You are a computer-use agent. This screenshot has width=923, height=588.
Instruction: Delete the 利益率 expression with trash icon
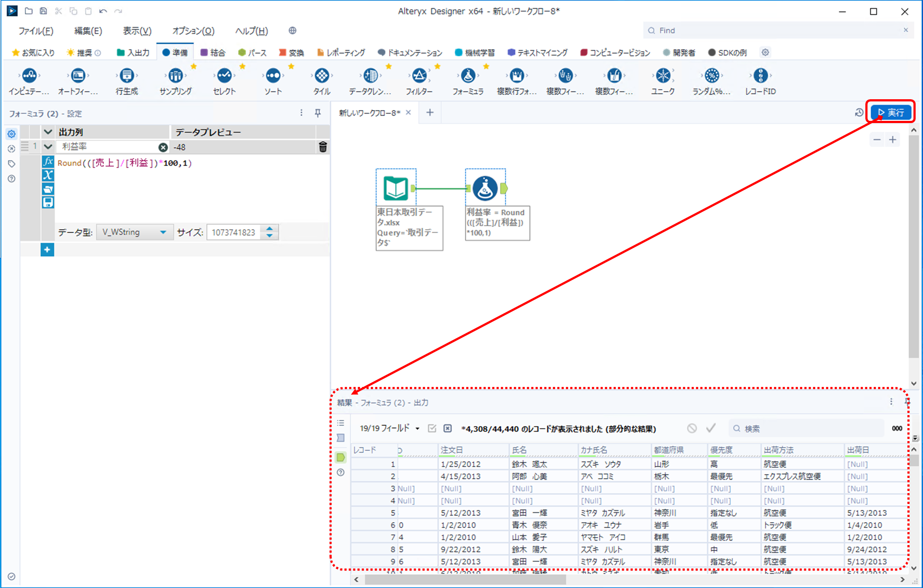(323, 147)
